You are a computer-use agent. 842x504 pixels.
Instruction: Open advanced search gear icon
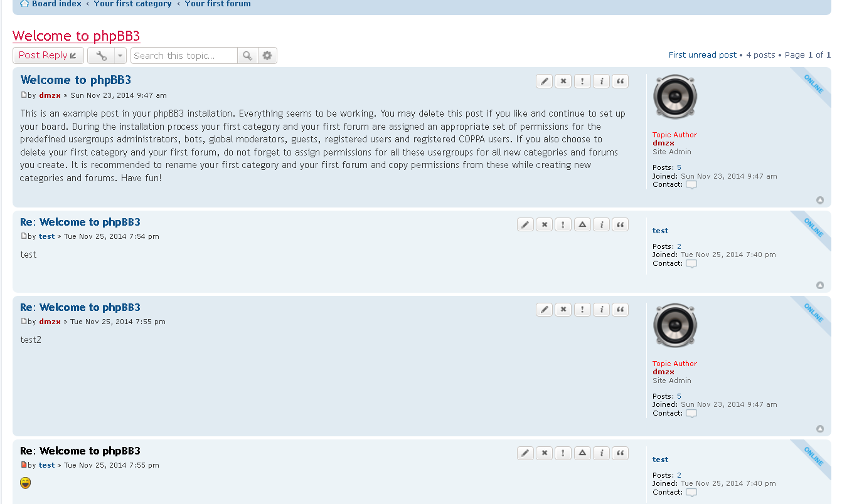[267, 56]
